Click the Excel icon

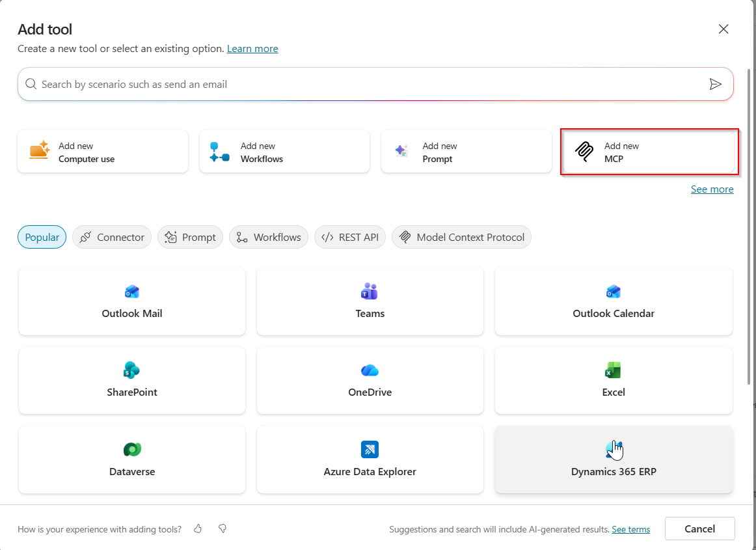[x=614, y=370]
